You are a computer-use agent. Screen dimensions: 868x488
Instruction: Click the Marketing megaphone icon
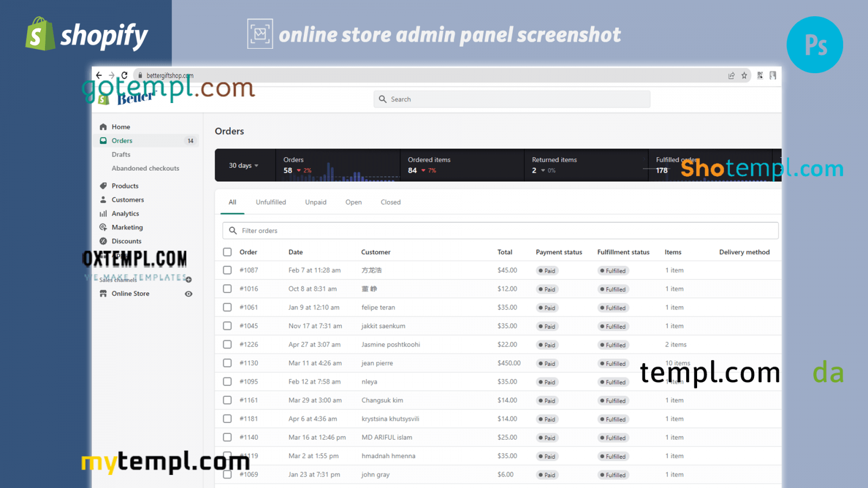pyautogui.click(x=103, y=228)
